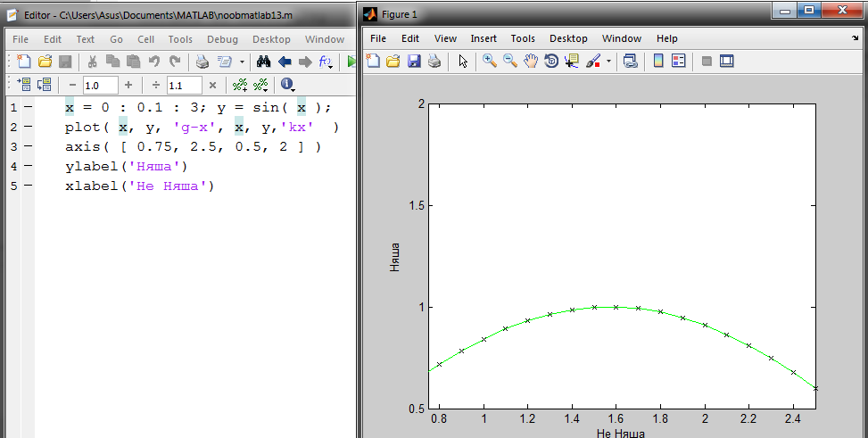Toggle the Zoom Out tool

point(510,61)
